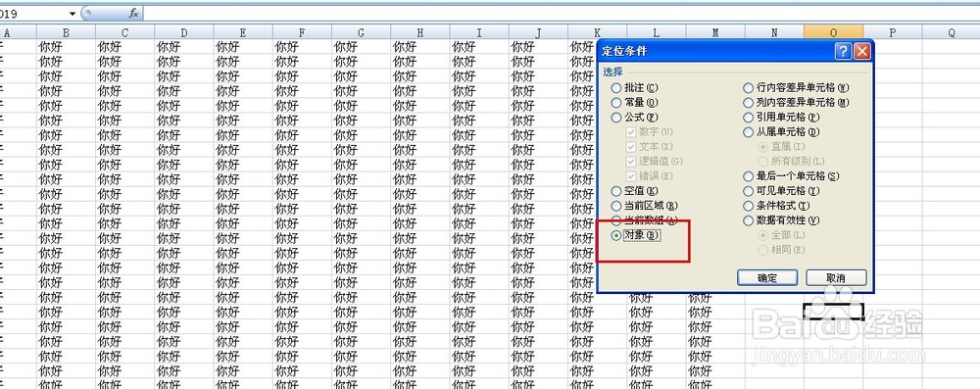Click top visible 你好 cell in column H
This screenshot has height=389, width=980.
[x=420, y=46]
